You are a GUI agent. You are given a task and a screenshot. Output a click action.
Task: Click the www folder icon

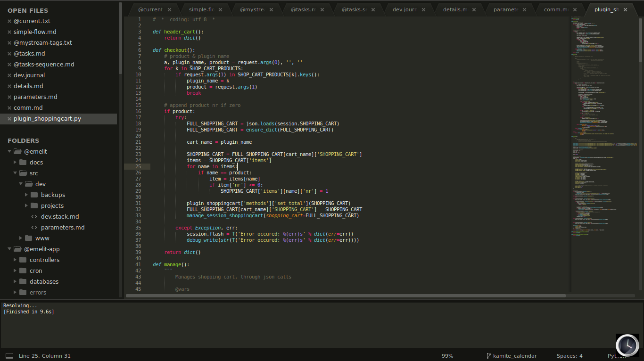(x=29, y=238)
